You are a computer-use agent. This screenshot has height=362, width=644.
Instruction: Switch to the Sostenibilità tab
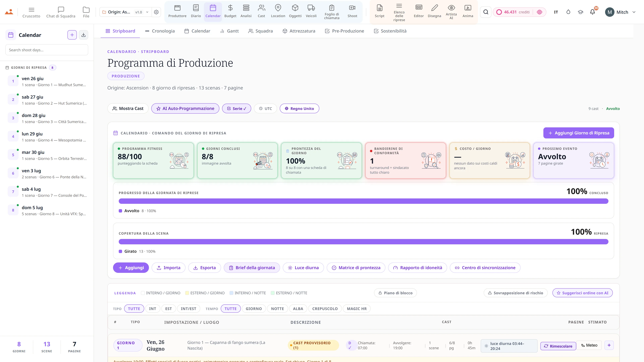coord(390,31)
